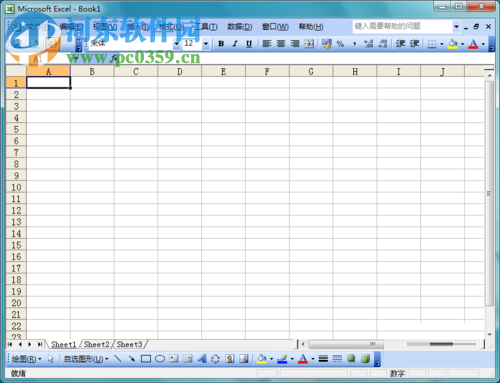Select the Oval drawing tool
The height and width of the screenshot is (383, 500).
[x=160, y=359]
